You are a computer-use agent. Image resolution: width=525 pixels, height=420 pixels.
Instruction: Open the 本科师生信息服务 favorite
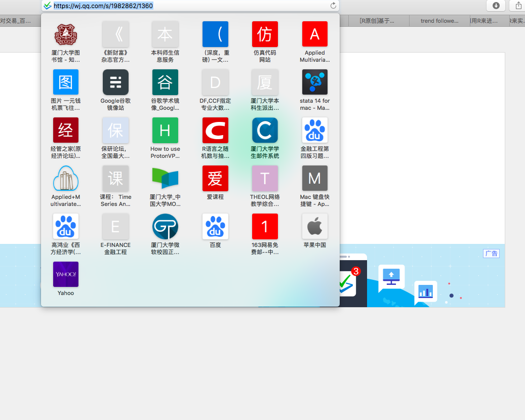165,41
